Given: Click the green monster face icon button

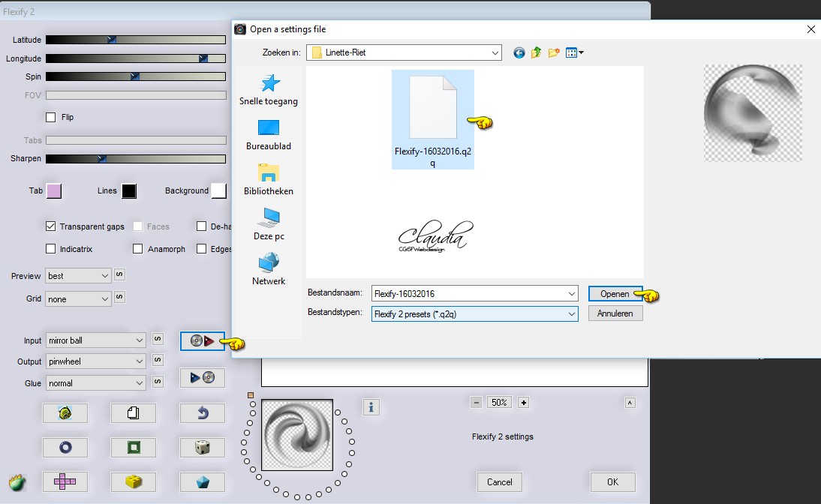Looking at the screenshot, I should pyautogui.click(x=65, y=413).
